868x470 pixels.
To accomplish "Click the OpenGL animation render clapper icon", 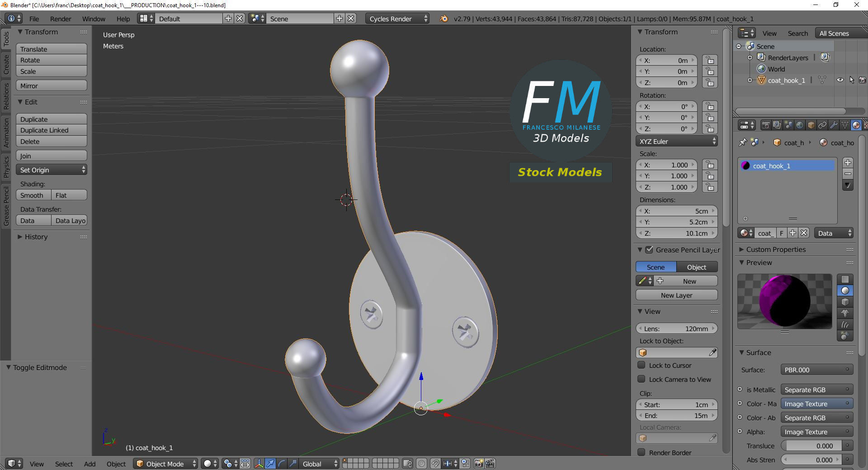I will pyautogui.click(x=490, y=464).
